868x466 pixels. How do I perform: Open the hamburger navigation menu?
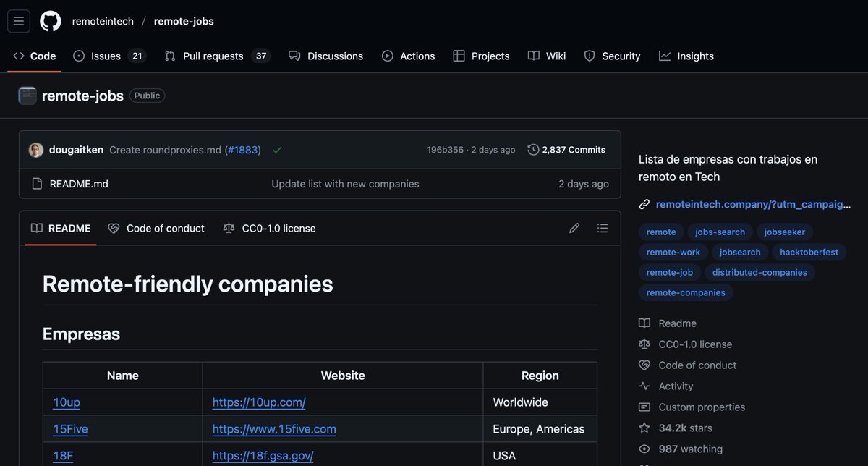[x=19, y=21]
